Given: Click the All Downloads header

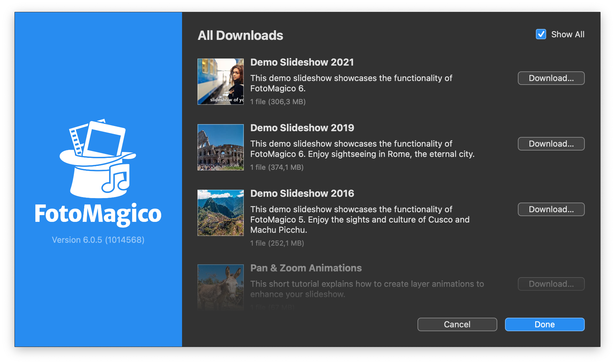Looking at the screenshot, I should point(240,36).
